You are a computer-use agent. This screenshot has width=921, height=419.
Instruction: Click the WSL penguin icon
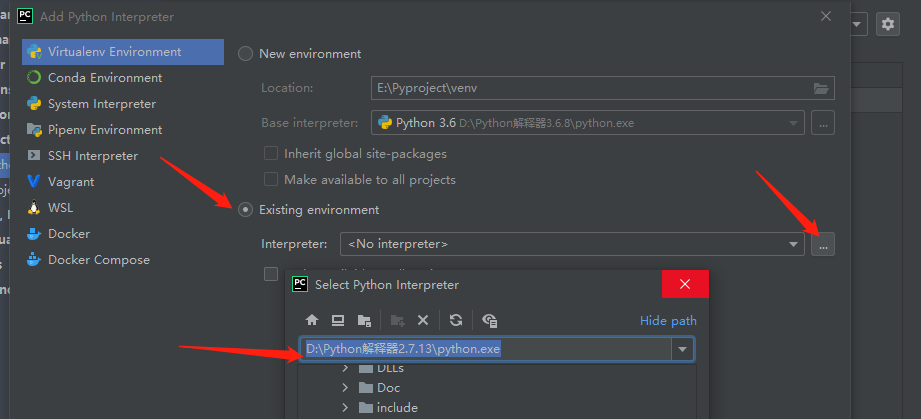tap(34, 207)
